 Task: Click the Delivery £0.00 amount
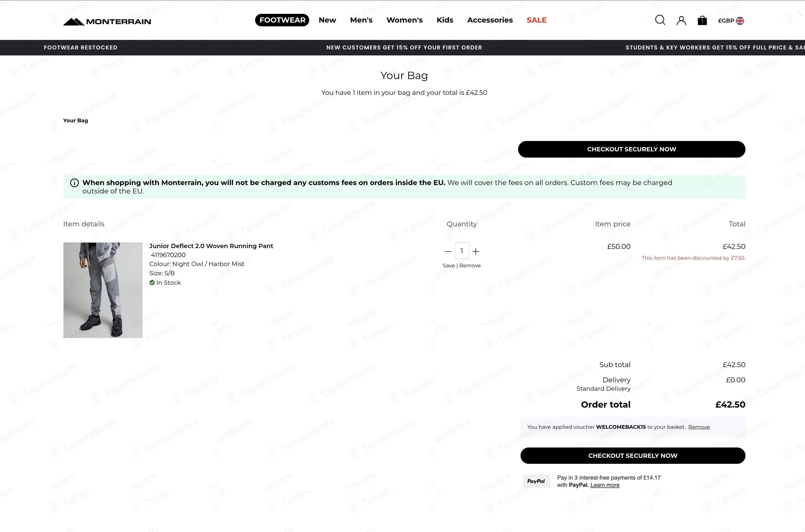click(735, 380)
